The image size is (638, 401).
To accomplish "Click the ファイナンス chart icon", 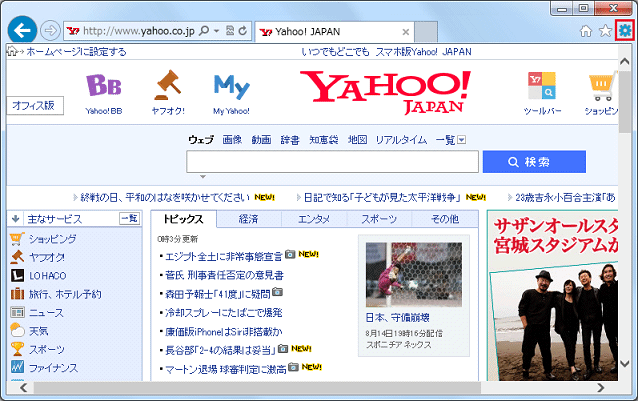I will click(x=17, y=367).
